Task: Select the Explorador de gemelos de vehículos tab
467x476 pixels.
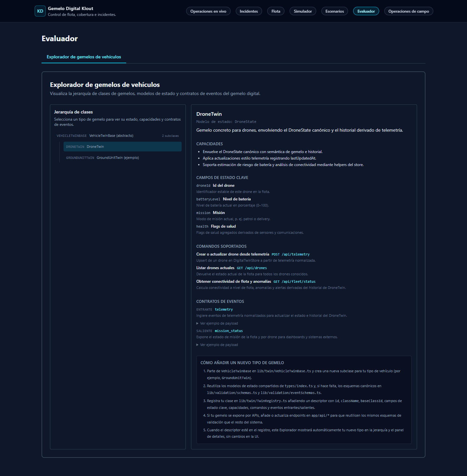Action: pyautogui.click(x=84, y=57)
